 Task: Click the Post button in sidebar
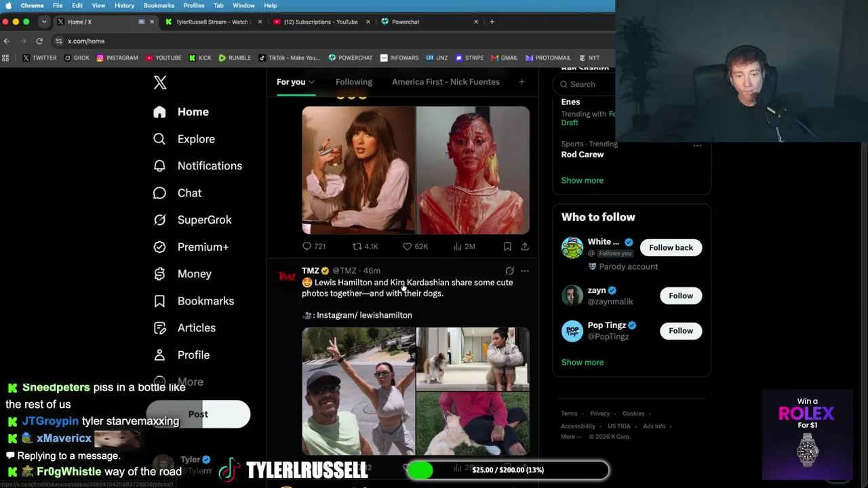198,414
